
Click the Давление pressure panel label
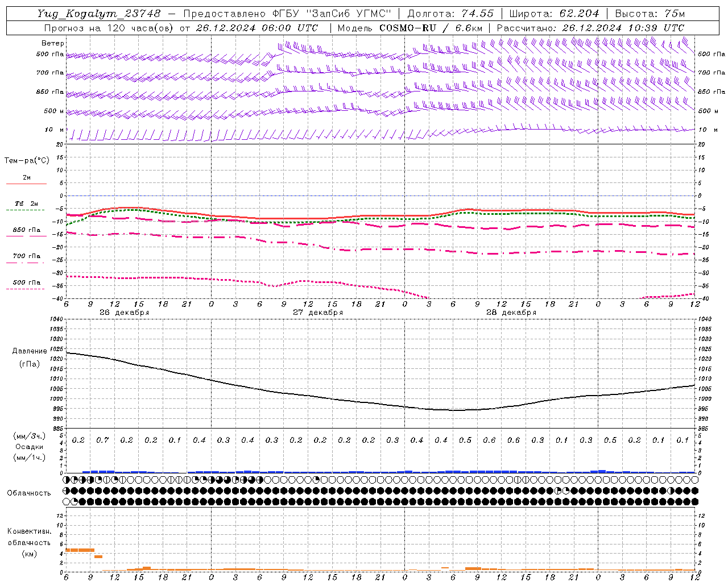tap(30, 351)
